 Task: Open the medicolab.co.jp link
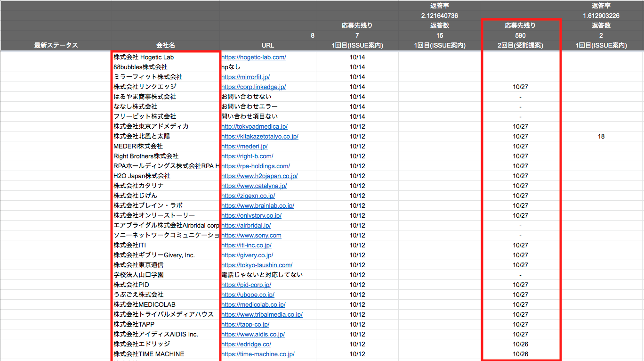click(253, 304)
